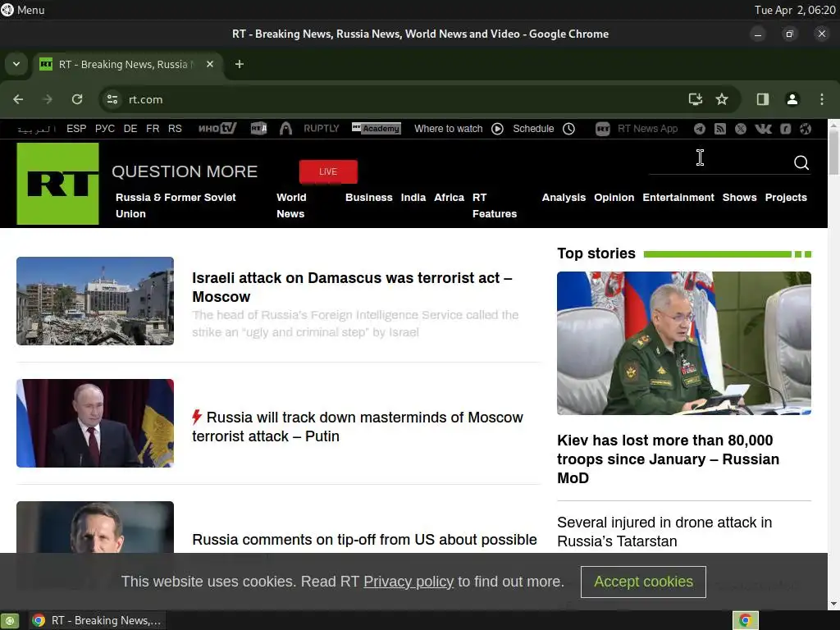The width and height of the screenshot is (840, 630).
Task: Read Russia will track down masterminds article
Action: (358, 427)
